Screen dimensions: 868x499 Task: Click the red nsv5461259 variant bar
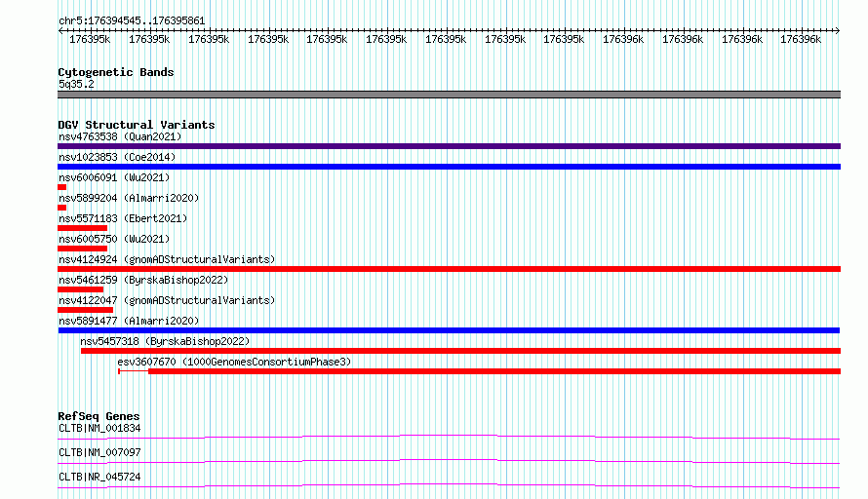pos(80,289)
